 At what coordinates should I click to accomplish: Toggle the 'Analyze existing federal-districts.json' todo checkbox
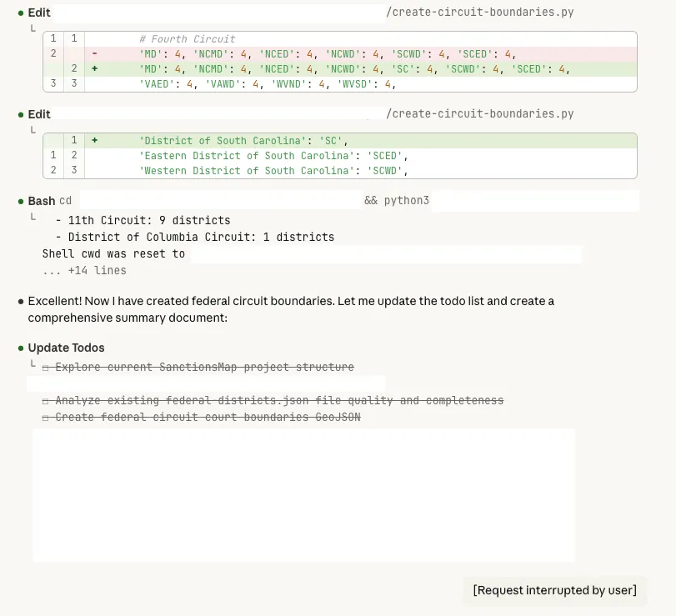coord(47,401)
